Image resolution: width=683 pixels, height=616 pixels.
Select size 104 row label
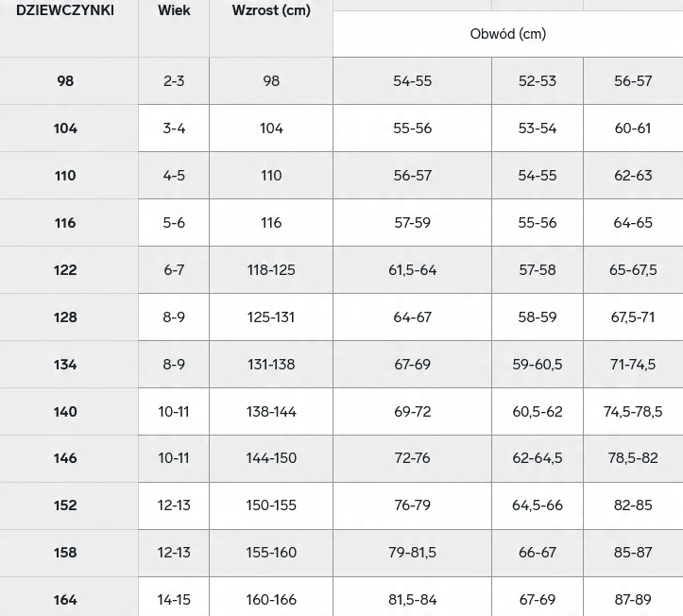pyautogui.click(x=65, y=128)
